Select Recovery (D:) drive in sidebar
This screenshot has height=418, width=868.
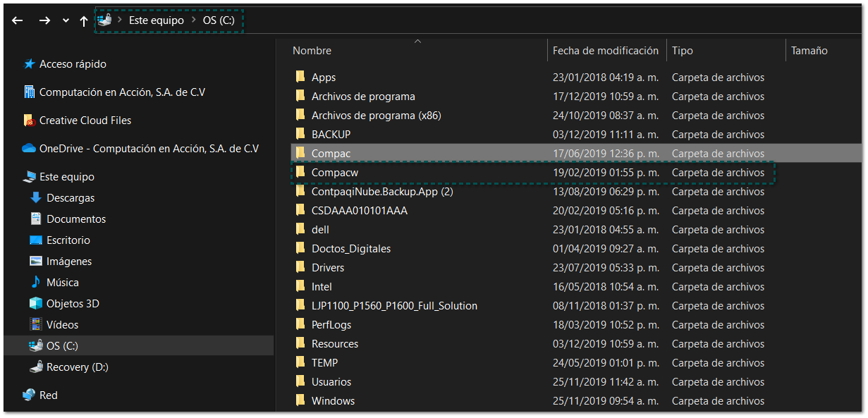78,367
